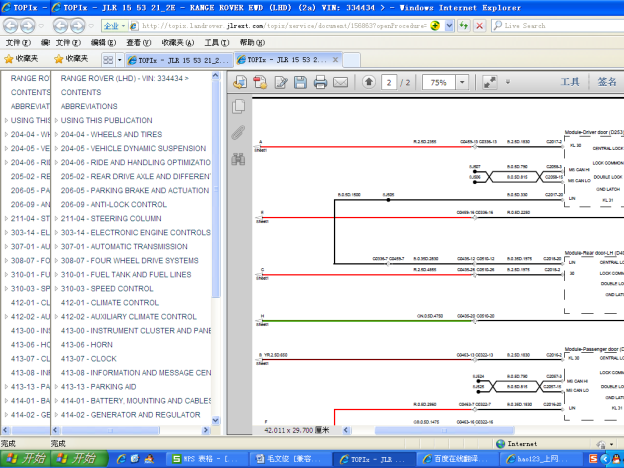Screen dimensions: 624x468
Task: Click tree panel scroll-down arrow
Action: click(216, 420)
